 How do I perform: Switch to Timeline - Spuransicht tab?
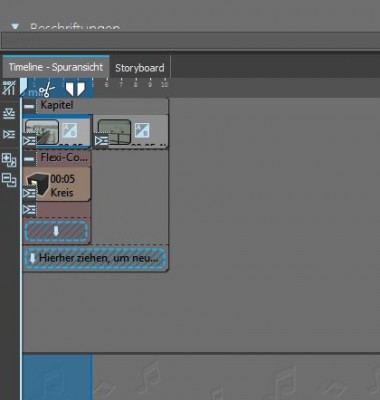56,67
